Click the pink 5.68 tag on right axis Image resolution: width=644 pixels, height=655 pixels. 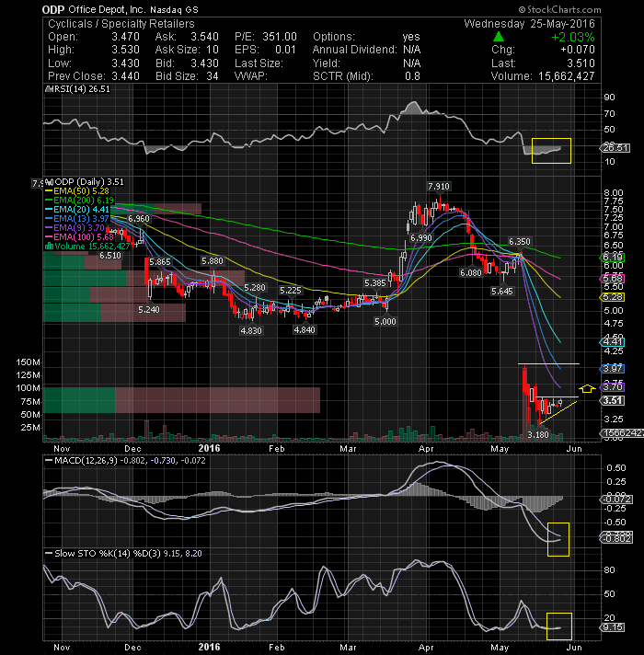tap(612, 278)
